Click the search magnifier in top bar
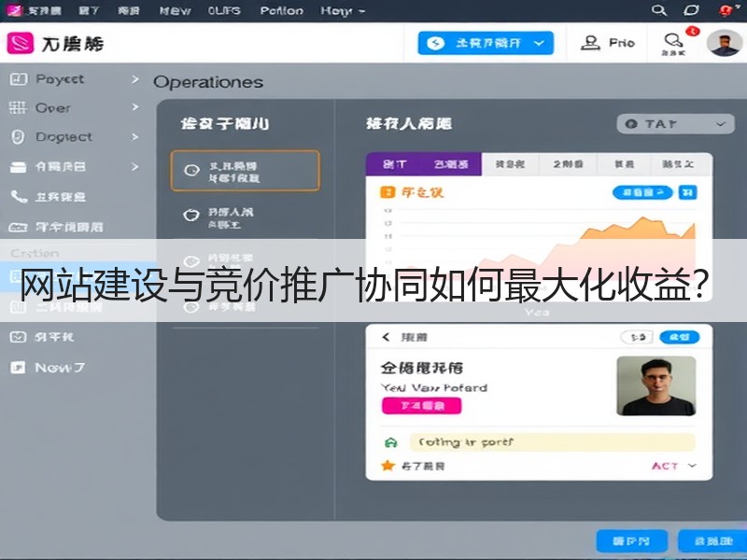Image resolution: width=747 pixels, height=560 pixels. point(659,10)
